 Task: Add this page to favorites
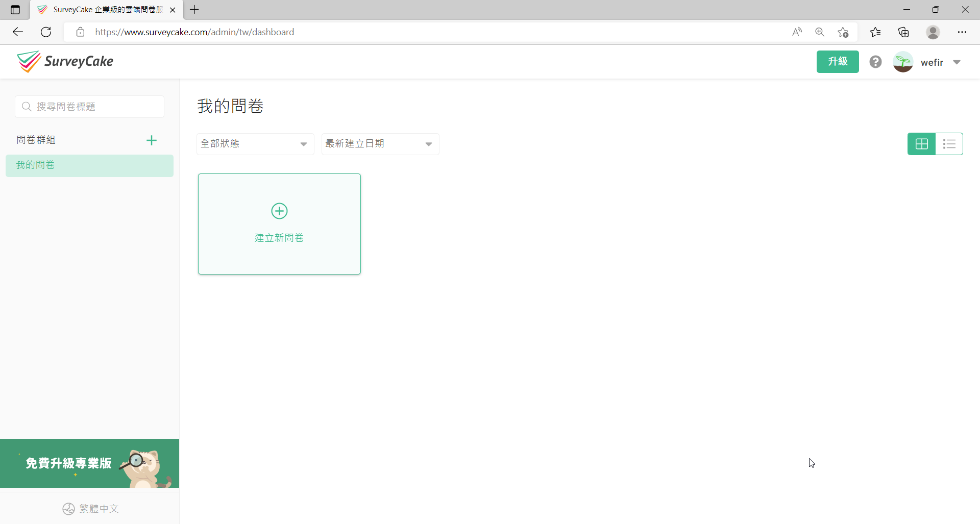pos(843,32)
